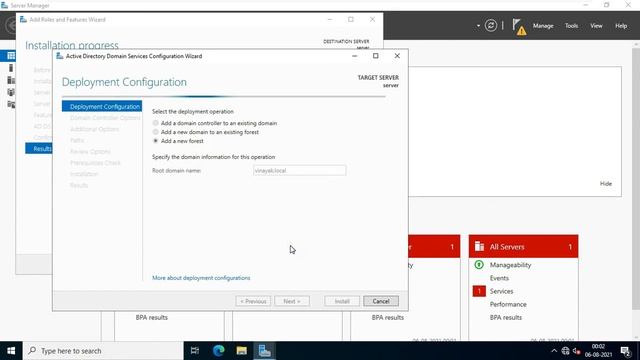Viewport: 640px width, 360px height.
Task: Select Dashboard icon in Server Manager sidebar
Action: point(11,56)
